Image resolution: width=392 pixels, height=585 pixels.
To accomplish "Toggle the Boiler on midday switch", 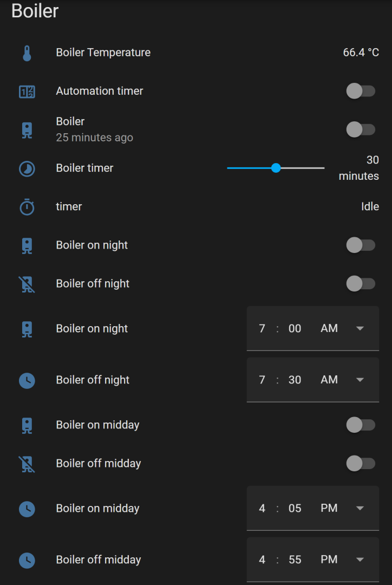I will pos(361,425).
